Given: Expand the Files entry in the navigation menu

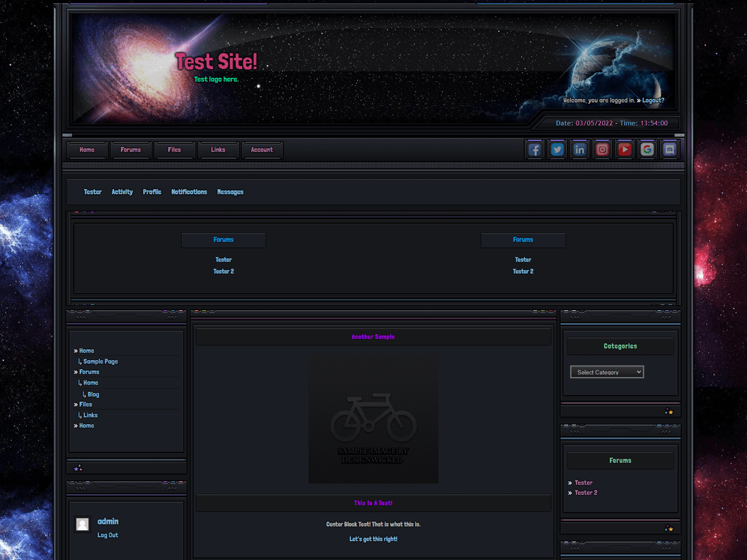Looking at the screenshot, I should (x=85, y=404).
